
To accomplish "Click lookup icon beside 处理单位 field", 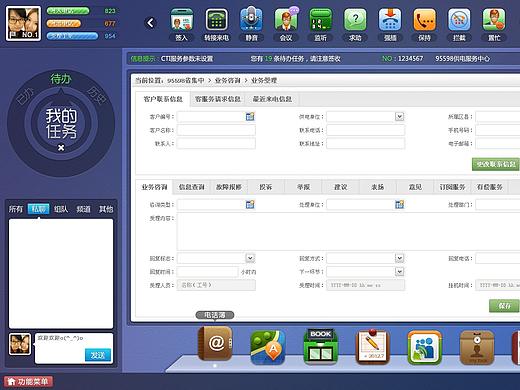I will click(399, 204).
